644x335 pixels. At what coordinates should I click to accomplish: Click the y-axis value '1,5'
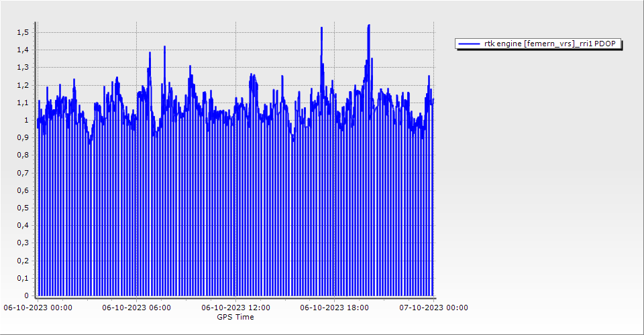click(23, 32)
